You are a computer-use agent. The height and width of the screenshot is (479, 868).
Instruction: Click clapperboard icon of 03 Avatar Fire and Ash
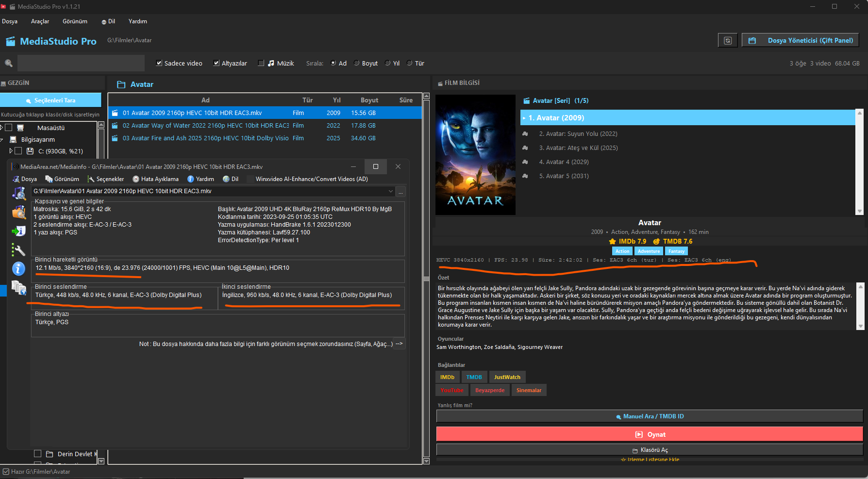click(x=115, y=138)
